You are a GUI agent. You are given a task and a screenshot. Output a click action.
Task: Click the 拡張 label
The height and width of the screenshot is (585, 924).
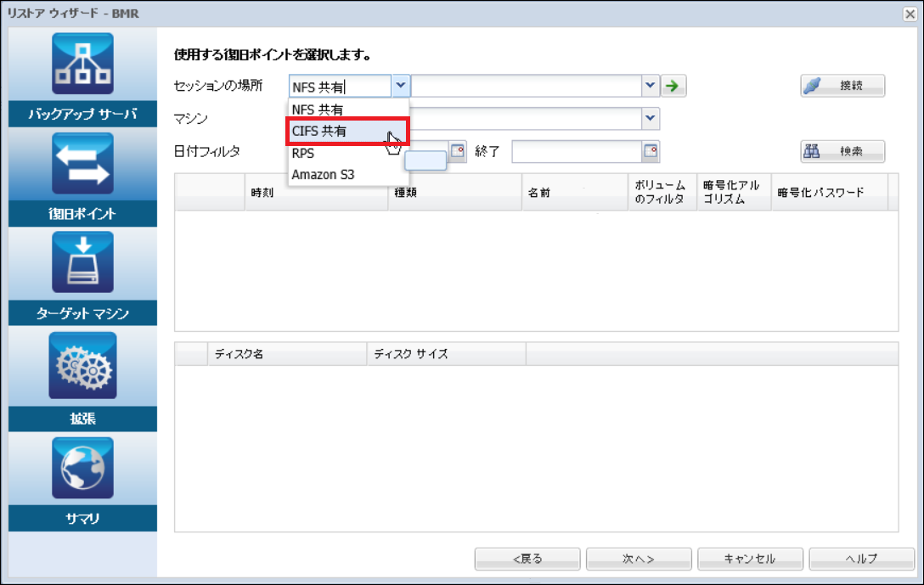tap(82, 419)
